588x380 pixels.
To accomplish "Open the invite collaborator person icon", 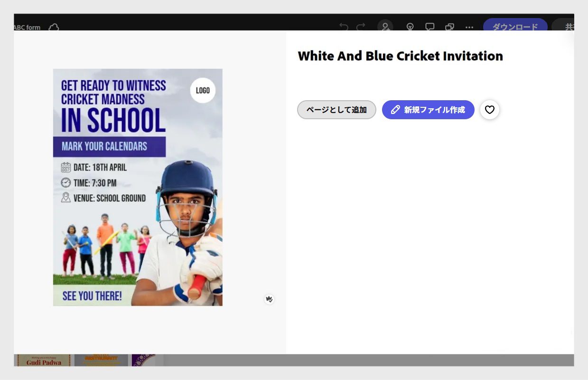I will point(385,27).
